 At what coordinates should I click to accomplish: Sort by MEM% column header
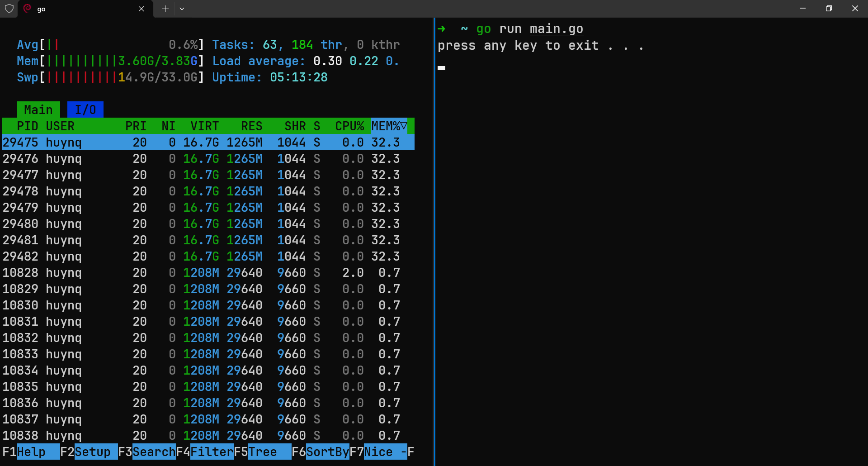pos(389,126)
